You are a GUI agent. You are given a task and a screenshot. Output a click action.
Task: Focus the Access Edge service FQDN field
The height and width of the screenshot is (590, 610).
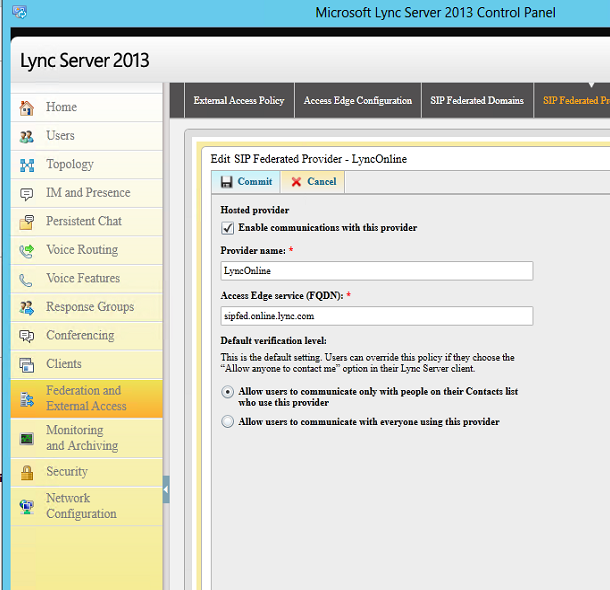coord(376,316)
